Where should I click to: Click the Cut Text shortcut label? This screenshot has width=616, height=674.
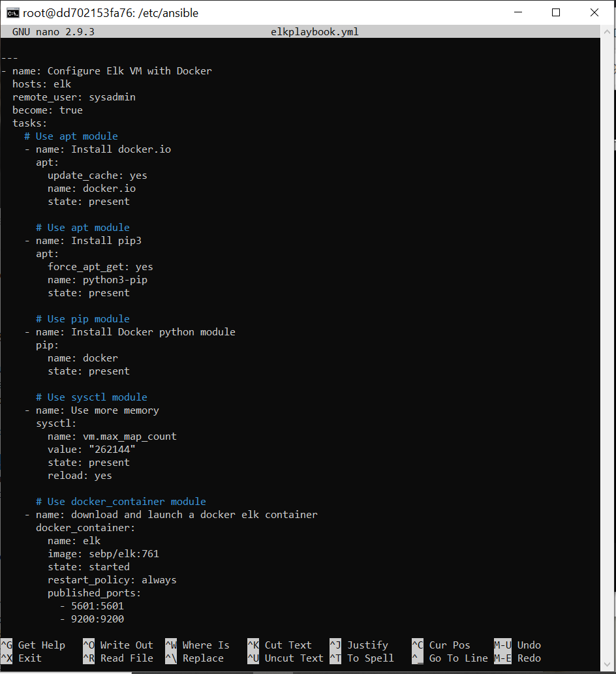[288, 645]
